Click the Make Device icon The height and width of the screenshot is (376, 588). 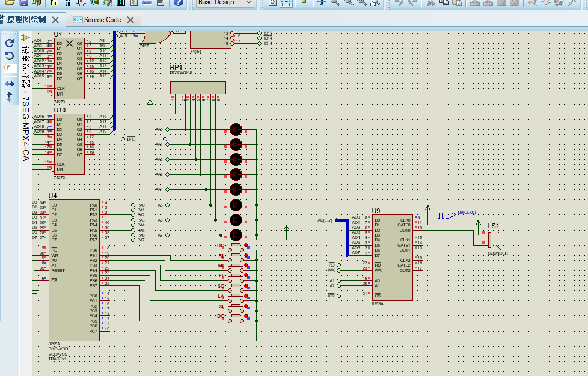(546, 2)
